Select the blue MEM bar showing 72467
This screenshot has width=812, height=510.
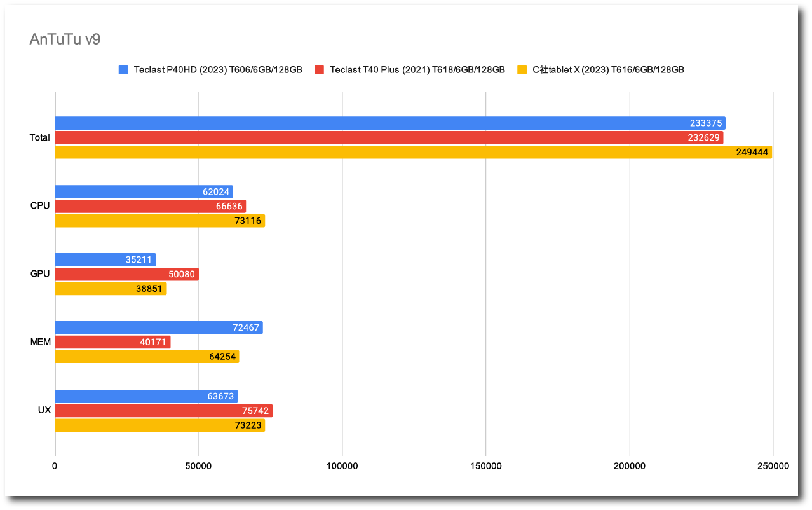[x=158, y=328]
